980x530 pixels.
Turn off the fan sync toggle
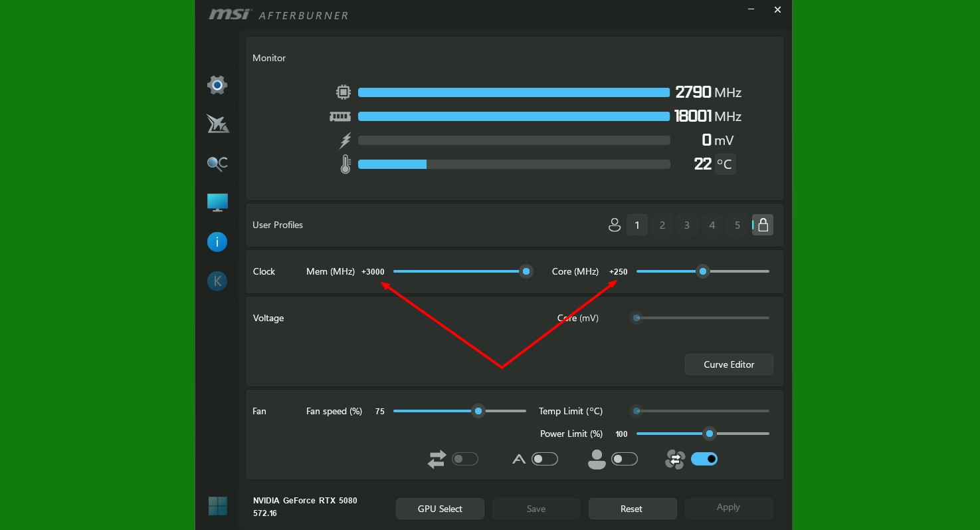click(704, 459)
